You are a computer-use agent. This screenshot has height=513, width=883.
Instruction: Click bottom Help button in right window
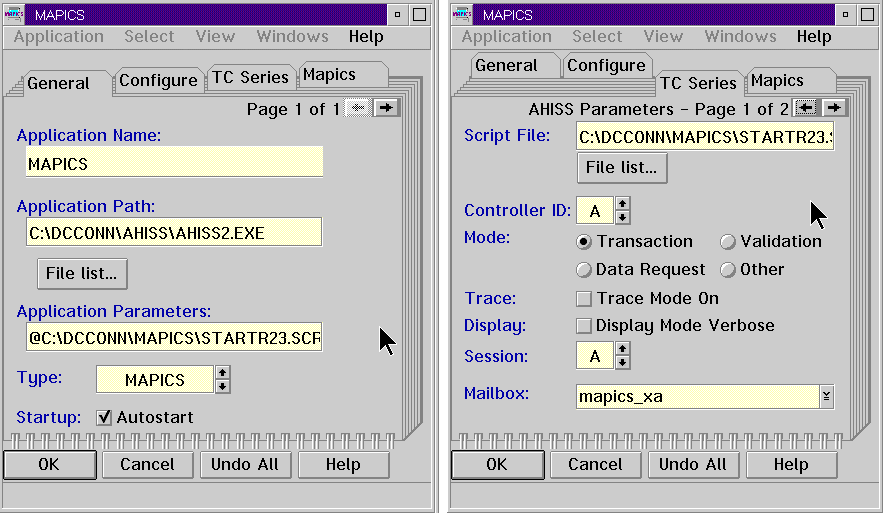point(791,465)
